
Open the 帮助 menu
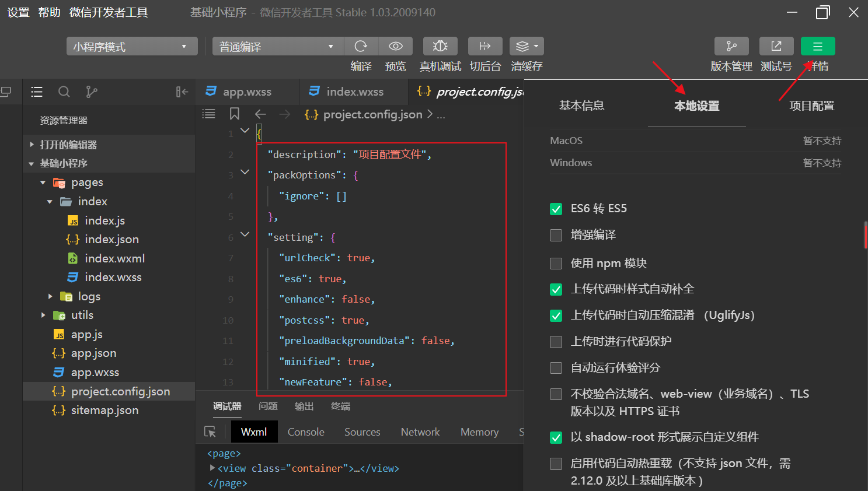(x=49, y=12)
